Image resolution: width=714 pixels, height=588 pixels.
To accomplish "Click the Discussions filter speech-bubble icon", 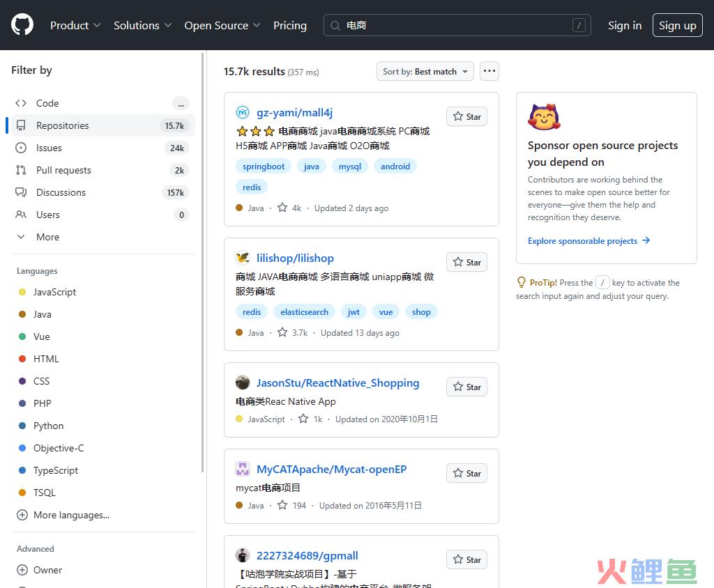I will click(x=21, y=192).
